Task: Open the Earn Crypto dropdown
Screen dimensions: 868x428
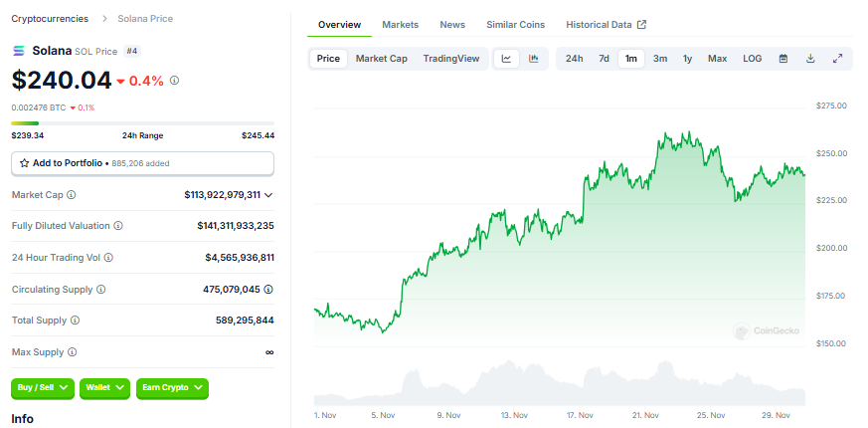Action: tap(172, 388)
